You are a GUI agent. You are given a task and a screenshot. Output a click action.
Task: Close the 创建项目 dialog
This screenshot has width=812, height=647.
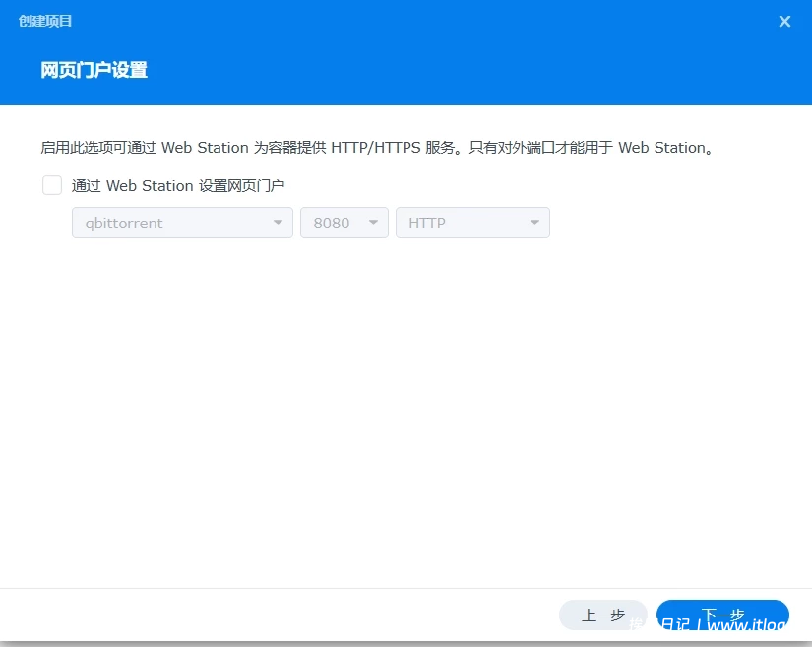click(784, 22)
